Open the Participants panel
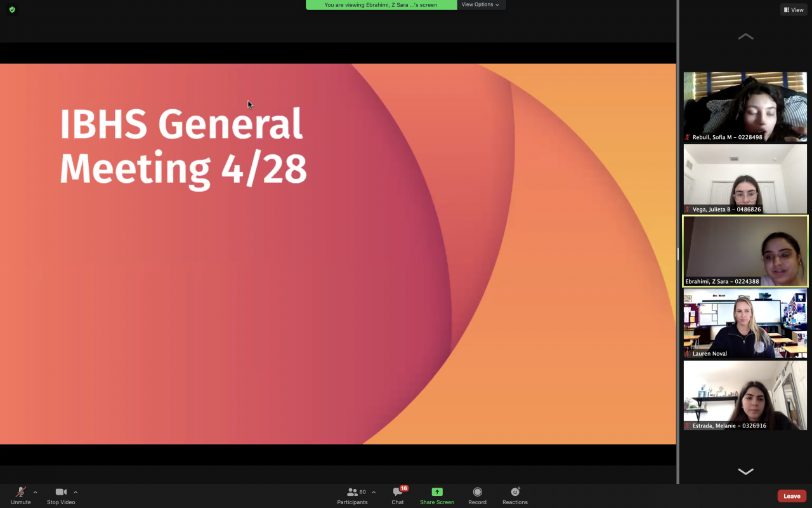The width and height of the screenshot is (812, 508). [x=353, y=496]
